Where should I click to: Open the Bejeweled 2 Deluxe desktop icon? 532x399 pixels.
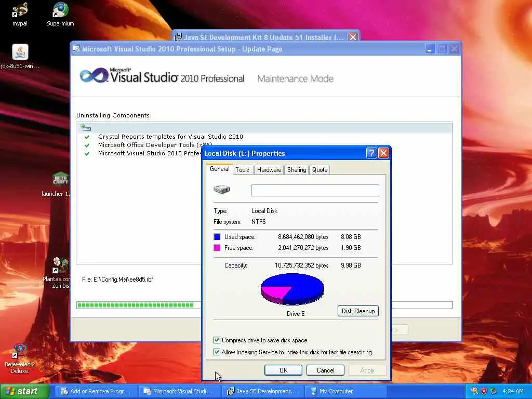(x=20, y=358)
